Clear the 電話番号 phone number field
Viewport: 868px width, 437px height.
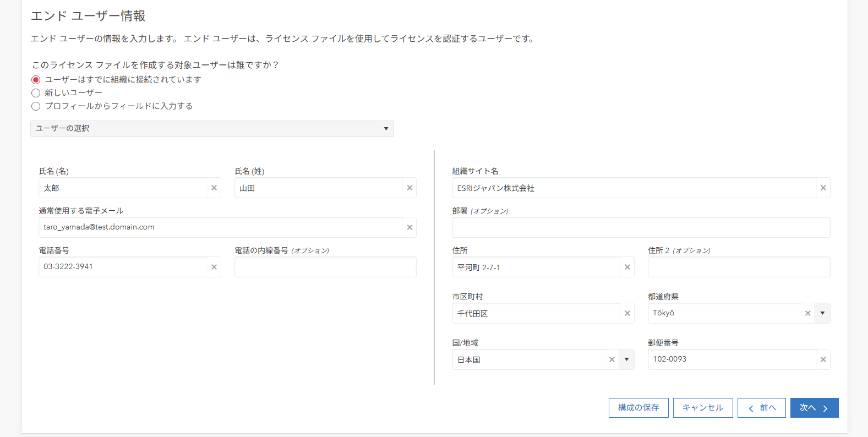214,267
